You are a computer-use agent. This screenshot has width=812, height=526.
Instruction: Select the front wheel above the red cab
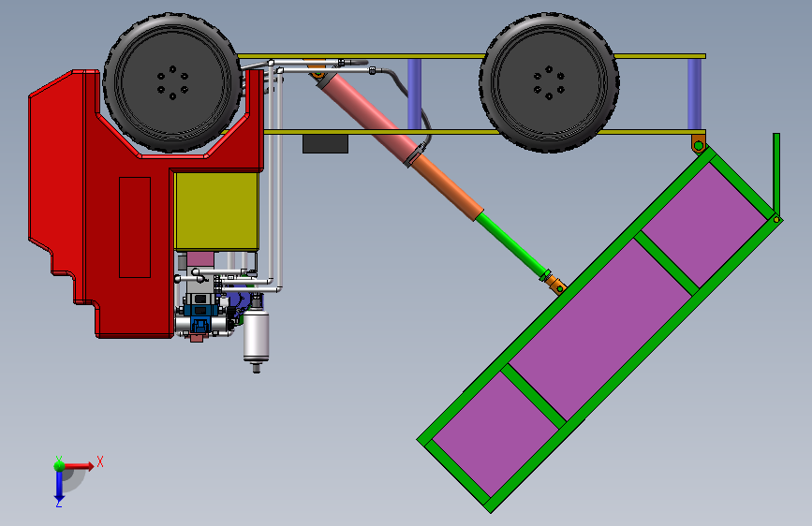172,83
